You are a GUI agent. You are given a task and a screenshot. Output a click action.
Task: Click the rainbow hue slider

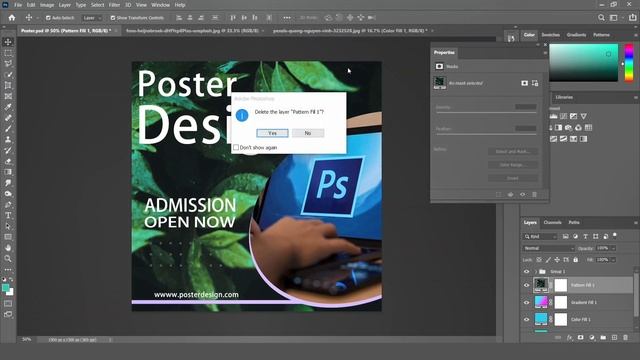[x=629, y=63]
